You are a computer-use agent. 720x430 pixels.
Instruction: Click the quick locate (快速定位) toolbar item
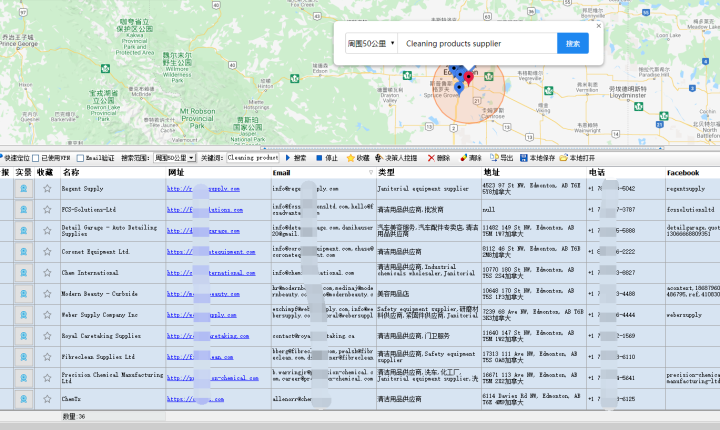pos(15,158)
